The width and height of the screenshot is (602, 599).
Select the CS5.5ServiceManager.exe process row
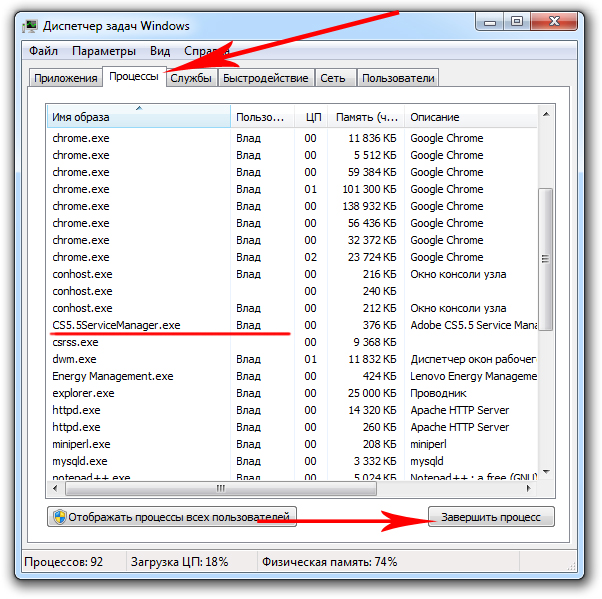pyautogui.click(x=116, y=325)
